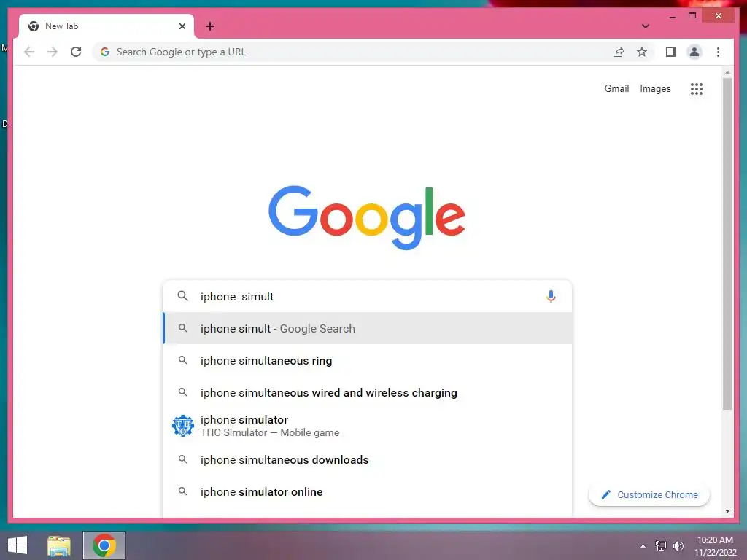Open the taskbar clock showing 10:20 AM
The width and height of the screenshot is (747, 560).
pyautogui.click(x=715, y=546)
